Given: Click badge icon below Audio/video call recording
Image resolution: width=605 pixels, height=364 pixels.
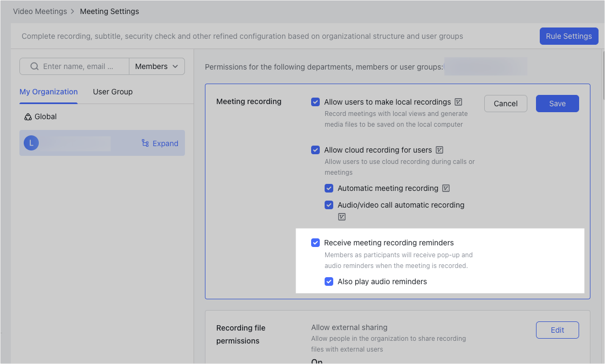Looking at the screenshot, I should 341,217.
